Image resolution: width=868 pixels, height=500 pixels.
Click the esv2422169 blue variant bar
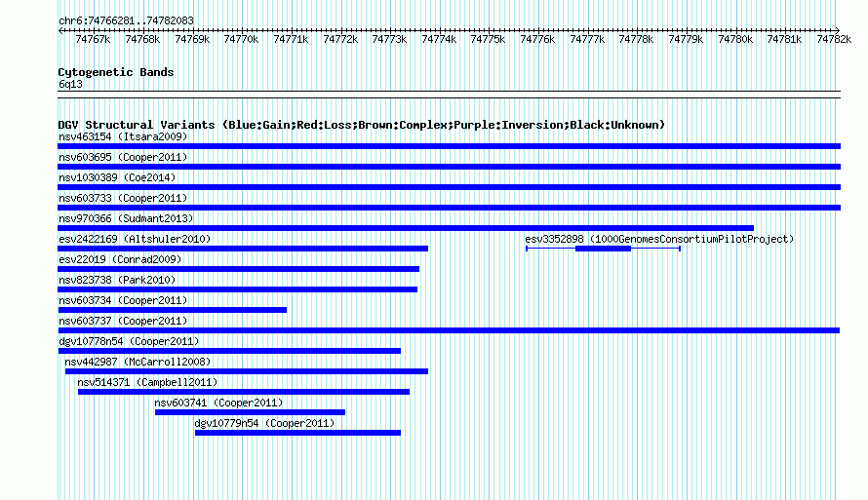243,249
